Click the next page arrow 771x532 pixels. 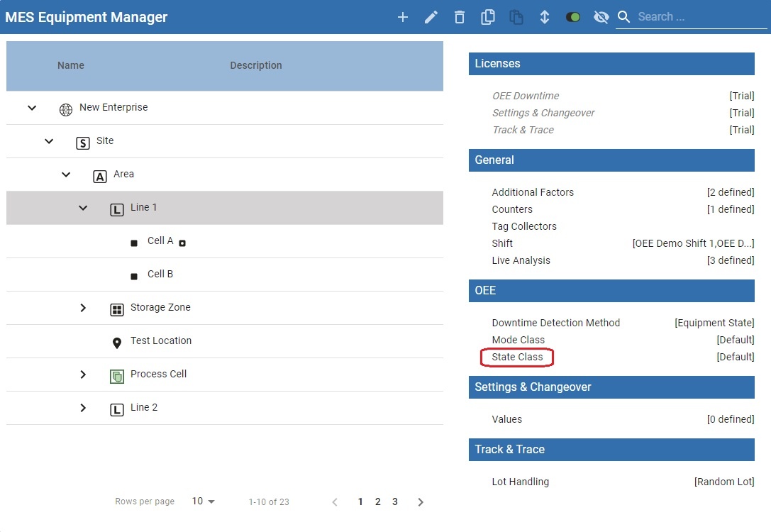[x=421, y=501]
